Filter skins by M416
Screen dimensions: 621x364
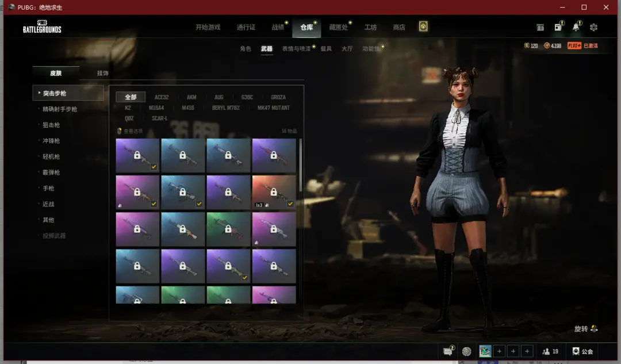[188, 108]
